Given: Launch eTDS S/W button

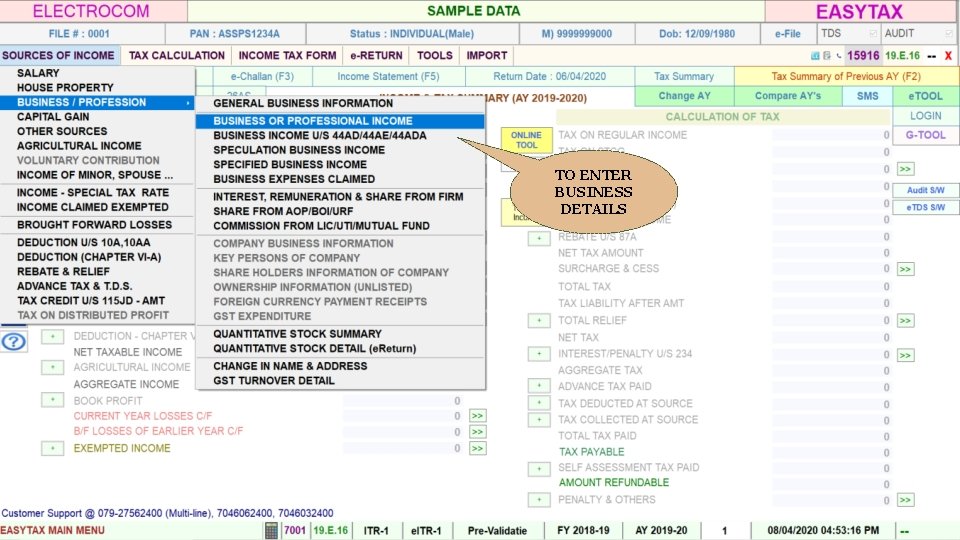Looking at the screenshot, I should click(925, 208).
